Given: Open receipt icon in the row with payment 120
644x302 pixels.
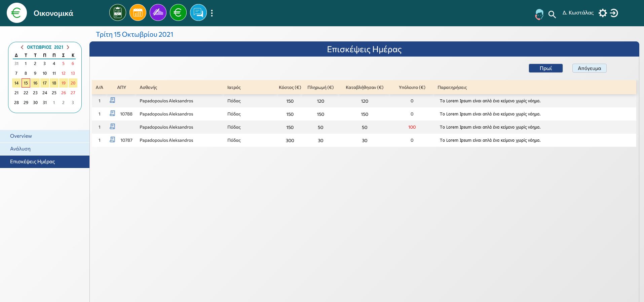Looking at the screenshot, I should tap(112, 100).
